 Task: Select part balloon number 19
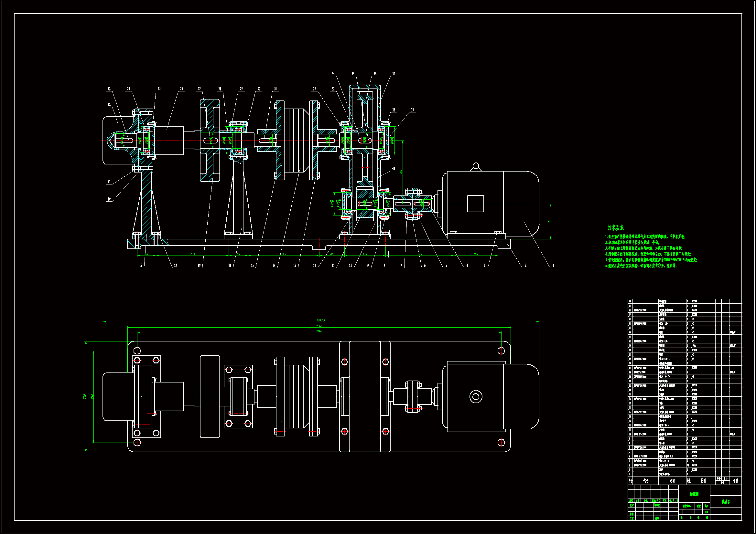click(x=141, y=266)
